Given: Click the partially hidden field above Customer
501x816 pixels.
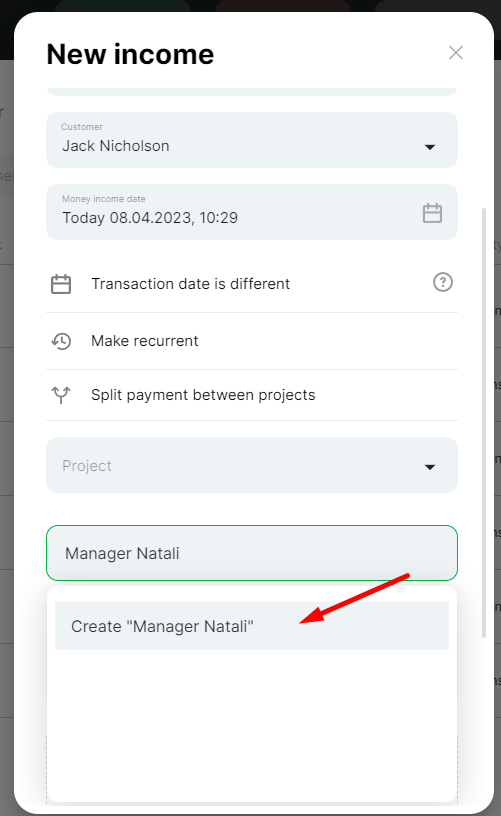Looking at the screenshot, I should pyautogui.click(x=252, y=91).
